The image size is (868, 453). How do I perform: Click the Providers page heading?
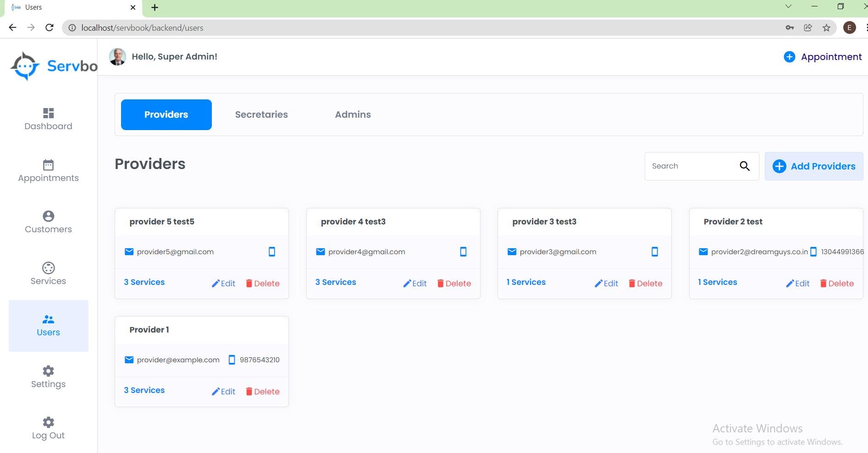pos(150,164)
